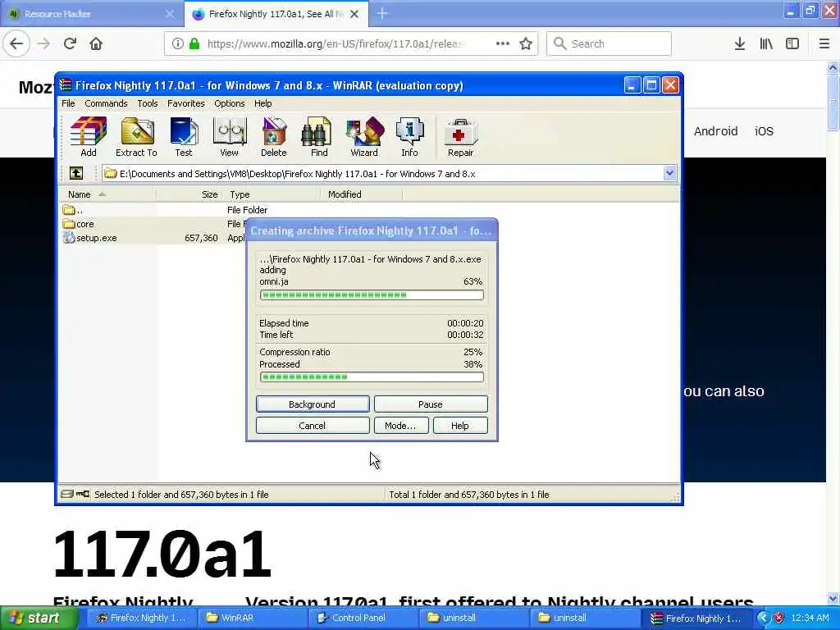Select the setup.exe file row
This screenshot has width=840, height=630.
152,238
